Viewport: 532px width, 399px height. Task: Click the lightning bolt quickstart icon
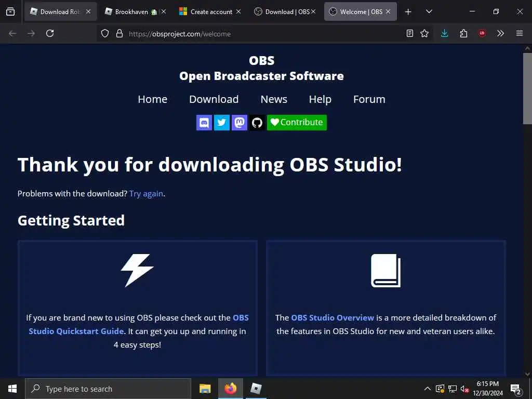tap(137, 270)
